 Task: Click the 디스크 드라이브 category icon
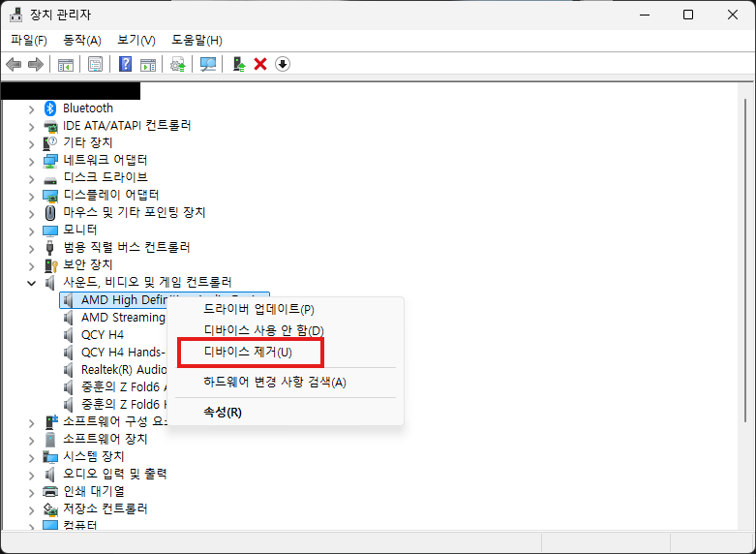point(50,180)
